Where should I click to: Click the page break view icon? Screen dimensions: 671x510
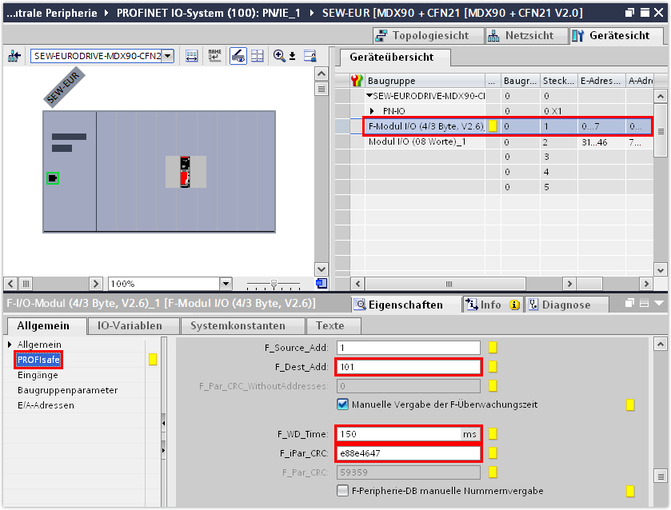click(259, 56)
